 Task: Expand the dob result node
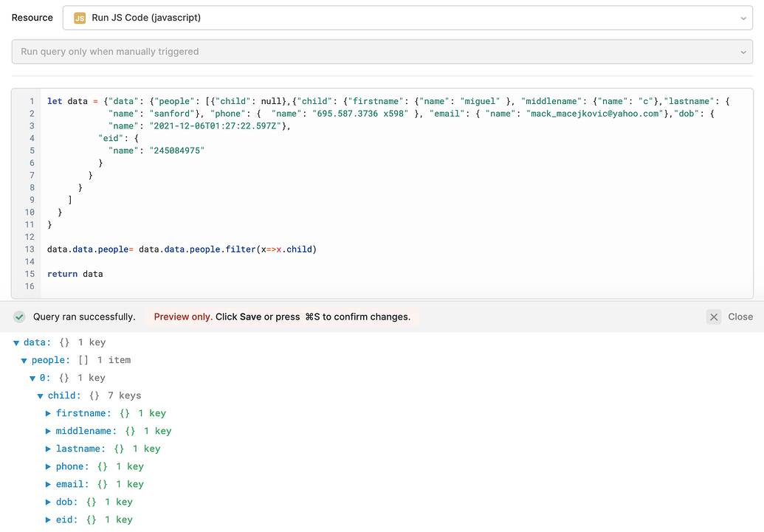click(x=48, y=502)
